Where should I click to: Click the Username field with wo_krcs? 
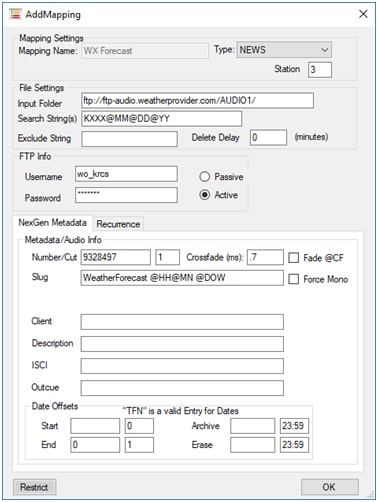[x=126, y=174]
